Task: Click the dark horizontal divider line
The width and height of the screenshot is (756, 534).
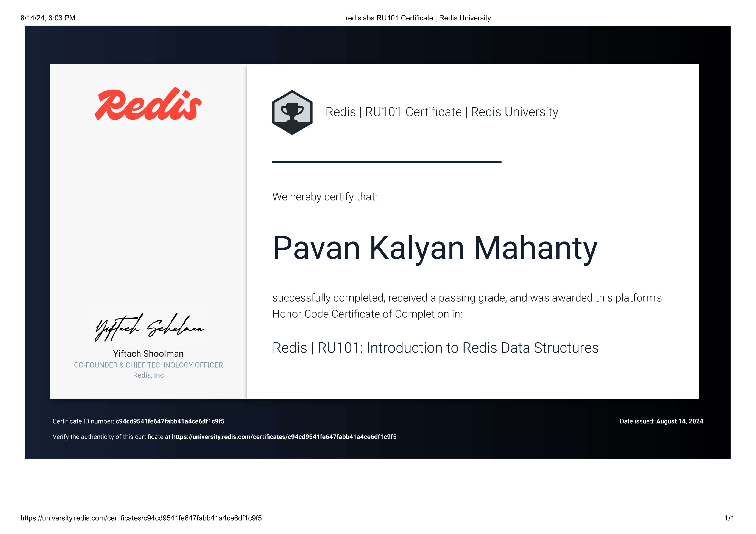Action: pos(386,162)
